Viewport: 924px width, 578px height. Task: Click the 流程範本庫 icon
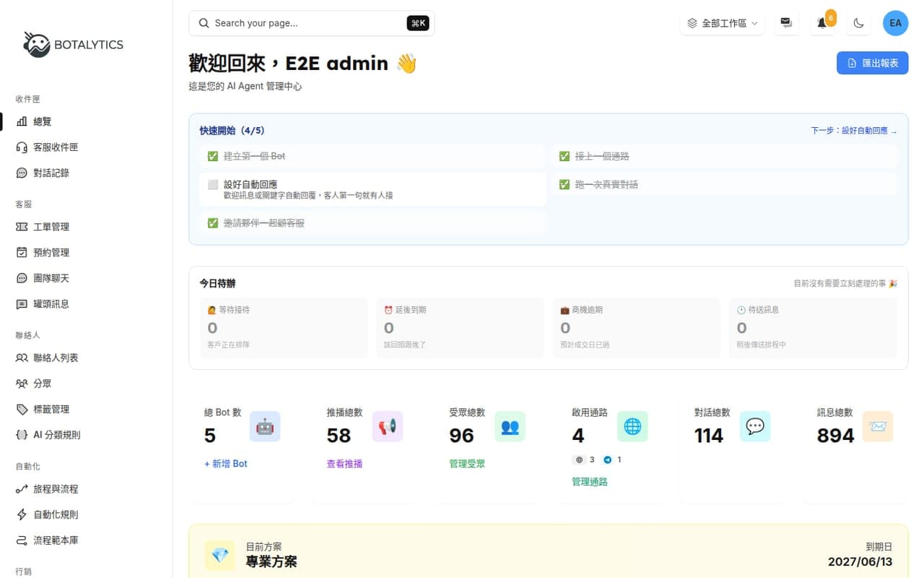click(x=22, y=540)
